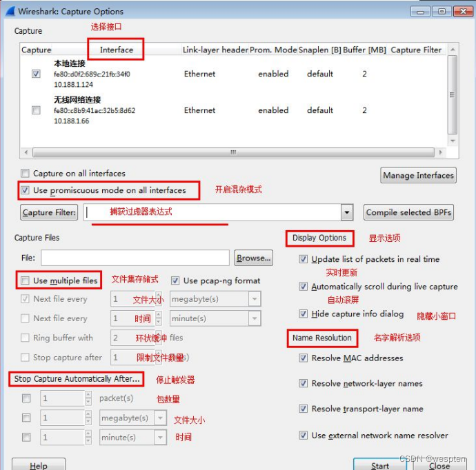Click the capture filter expression input field
The image size is (476, 470).
click(x=212, y=212)
